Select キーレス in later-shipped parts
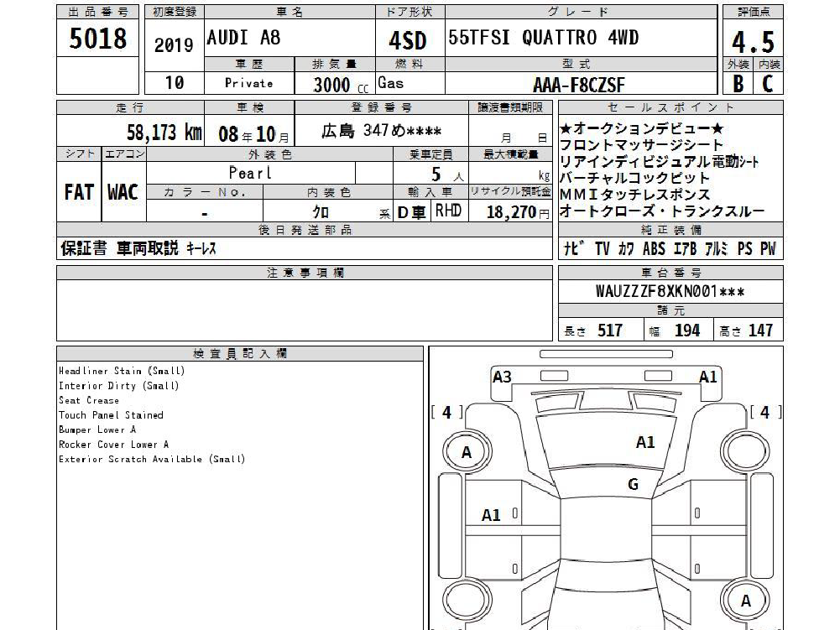The image size is (840, 630). point(201,248)
